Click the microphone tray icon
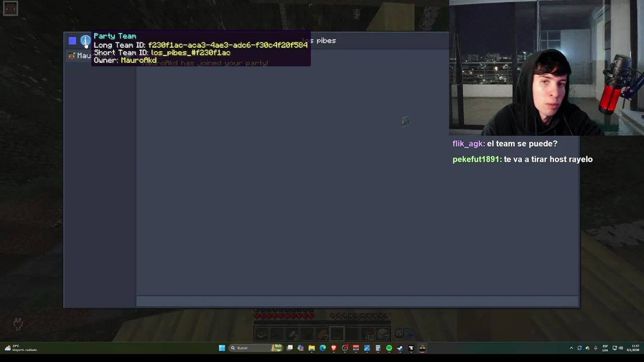 pos(596,348)
